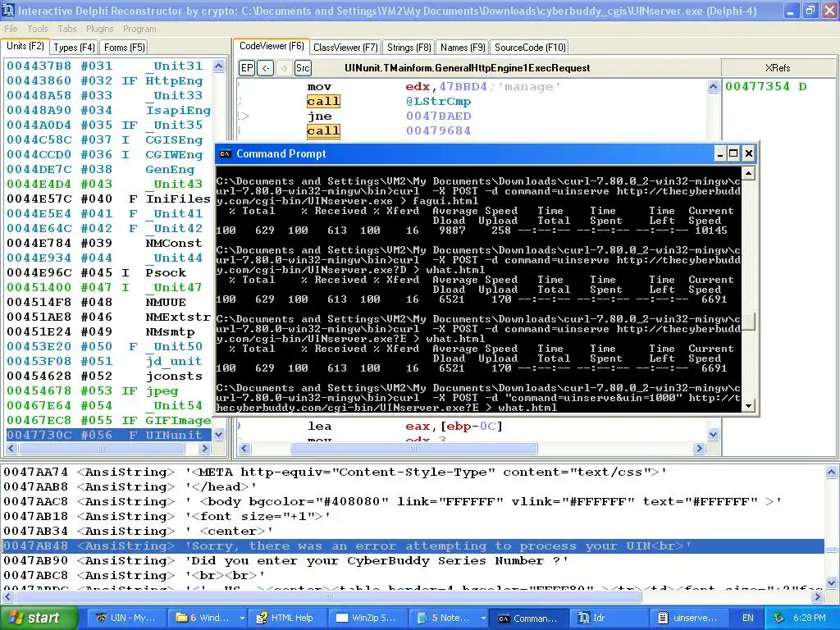Open 6 Wind... taskbar group

[206, 618]
